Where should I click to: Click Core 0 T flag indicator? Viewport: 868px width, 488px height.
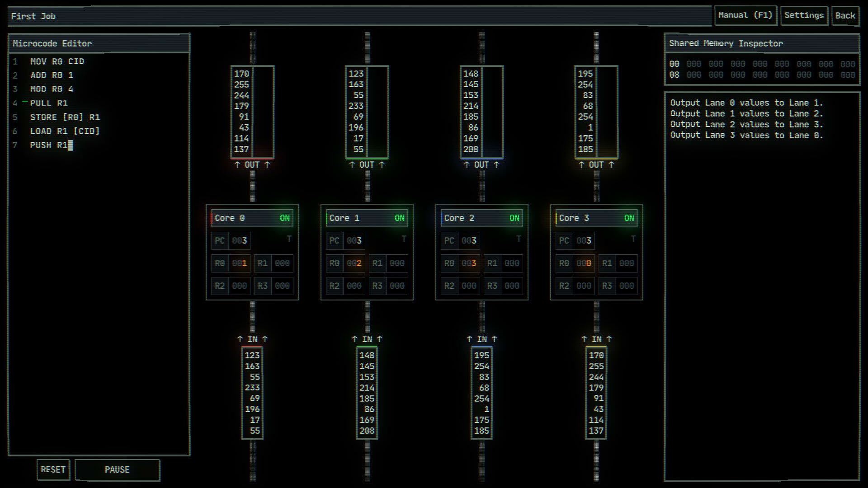point(289,239)
